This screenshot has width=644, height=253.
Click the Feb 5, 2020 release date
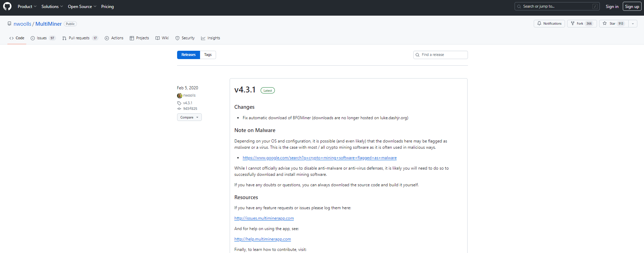point(188,88)
